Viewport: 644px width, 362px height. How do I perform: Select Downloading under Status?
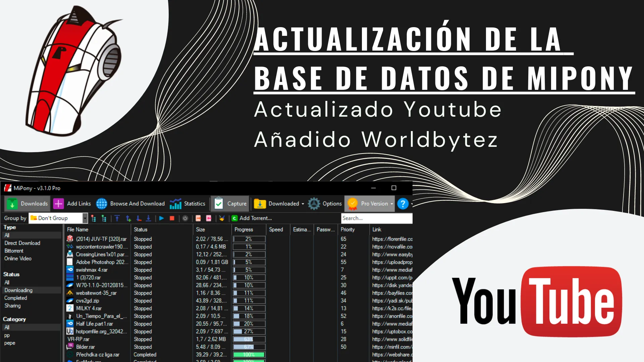click(x=18, y=290)
